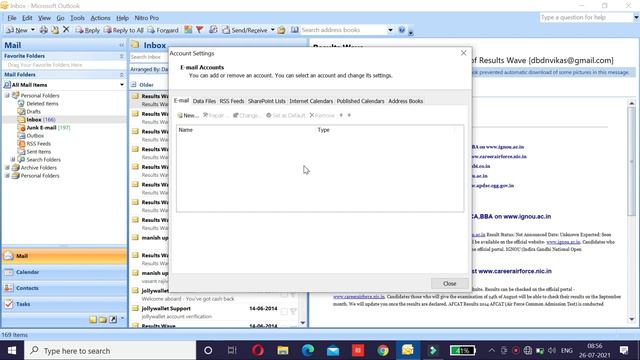The width and height of the screenshot is (640, 360).
Task: Click Send/Receive in the toolbar
Action: tap(245, 30)
